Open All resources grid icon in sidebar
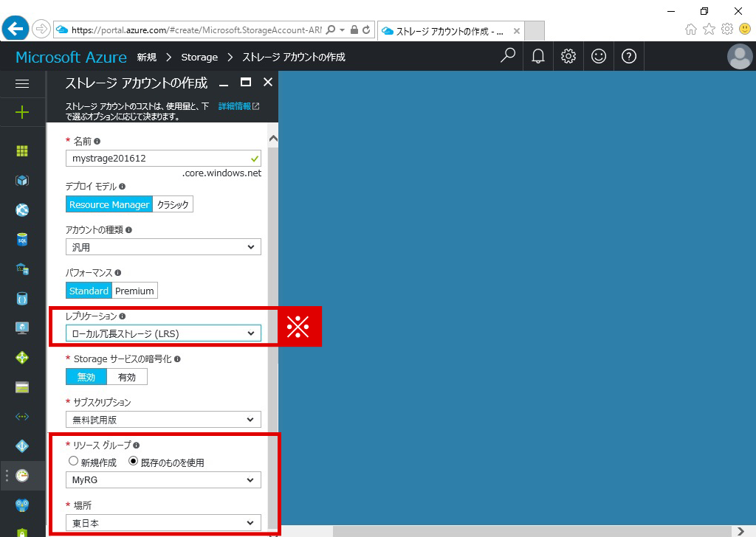 coord(22,150)
